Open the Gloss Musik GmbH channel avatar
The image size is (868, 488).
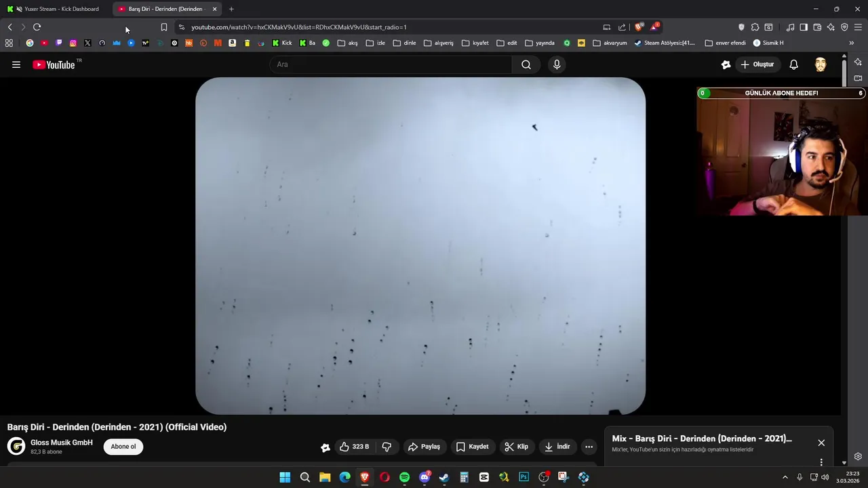coord(16,446)
